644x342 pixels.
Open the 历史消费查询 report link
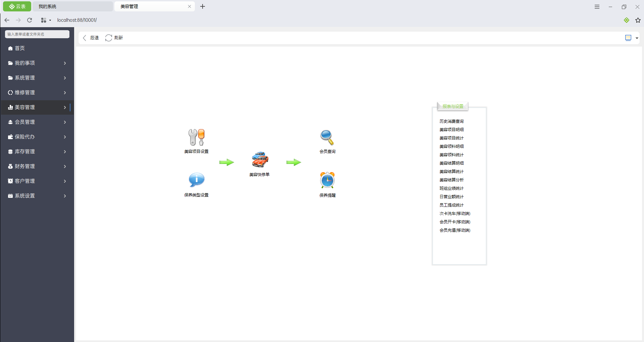point(451,121)
